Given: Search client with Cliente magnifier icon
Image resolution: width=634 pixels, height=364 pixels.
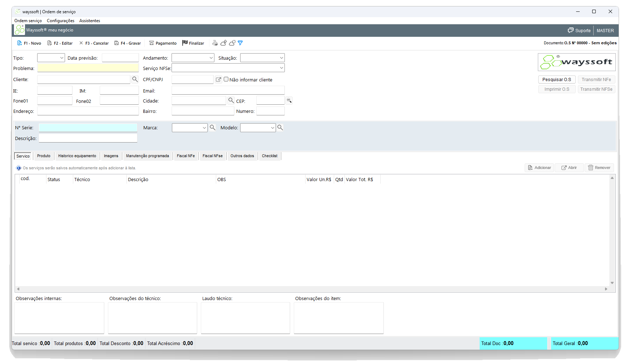Looking at the screenshot, I should coord(135,79).
